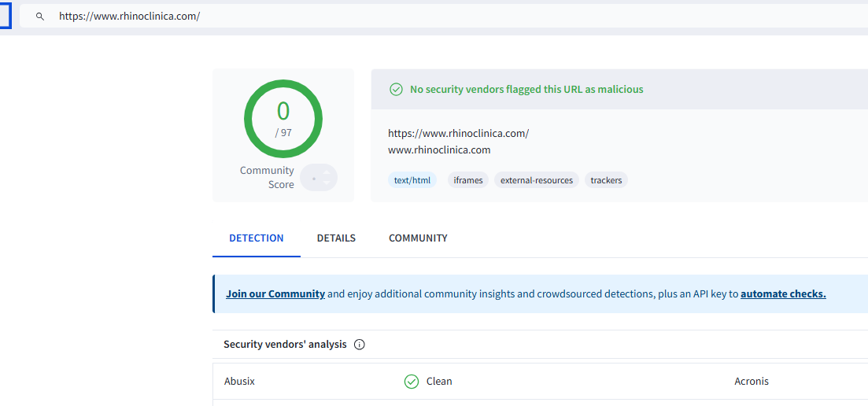
Task: Click the VirusTotal logo at top-left
Action: (x=5, y=16)
